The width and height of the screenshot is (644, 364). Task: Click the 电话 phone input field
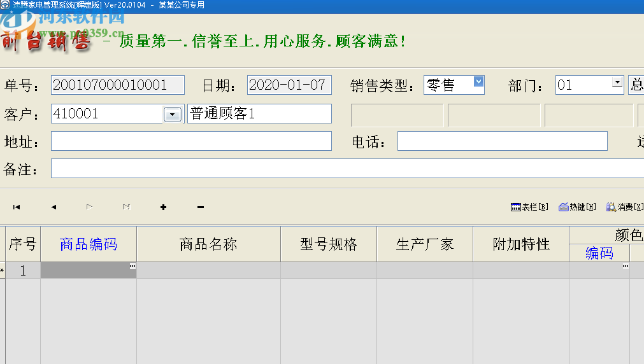[x=503, y=141]
